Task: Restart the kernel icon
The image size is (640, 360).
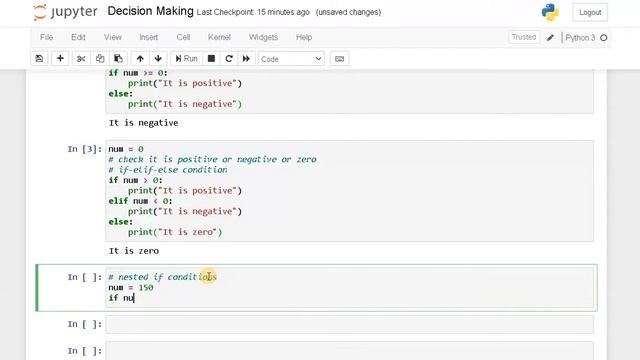Action: (229, 59)
